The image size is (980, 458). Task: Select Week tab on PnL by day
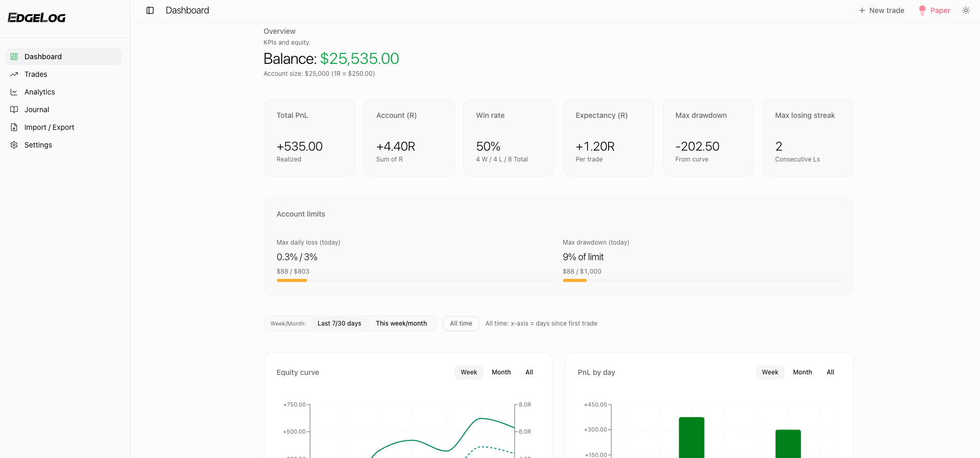point(770,372)
